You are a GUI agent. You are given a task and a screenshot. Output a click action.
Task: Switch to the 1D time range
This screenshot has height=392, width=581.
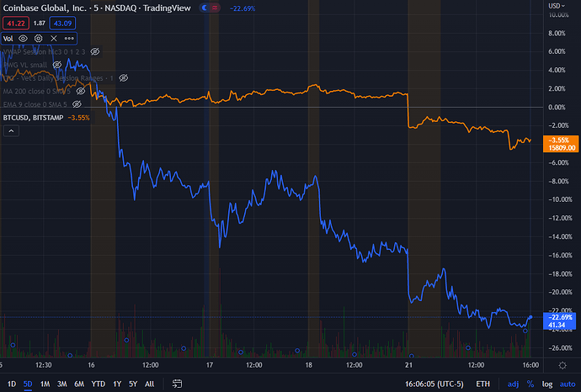[x=12, y=384]
